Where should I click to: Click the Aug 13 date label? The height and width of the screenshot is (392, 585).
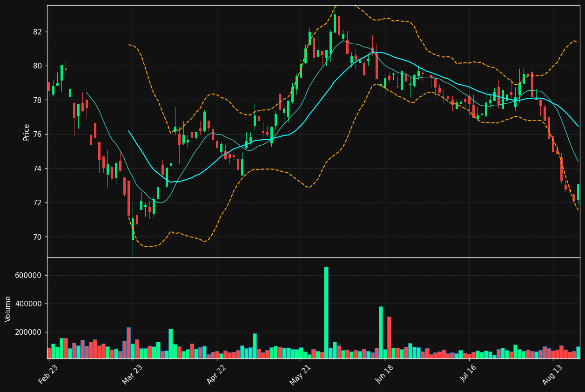552,375
